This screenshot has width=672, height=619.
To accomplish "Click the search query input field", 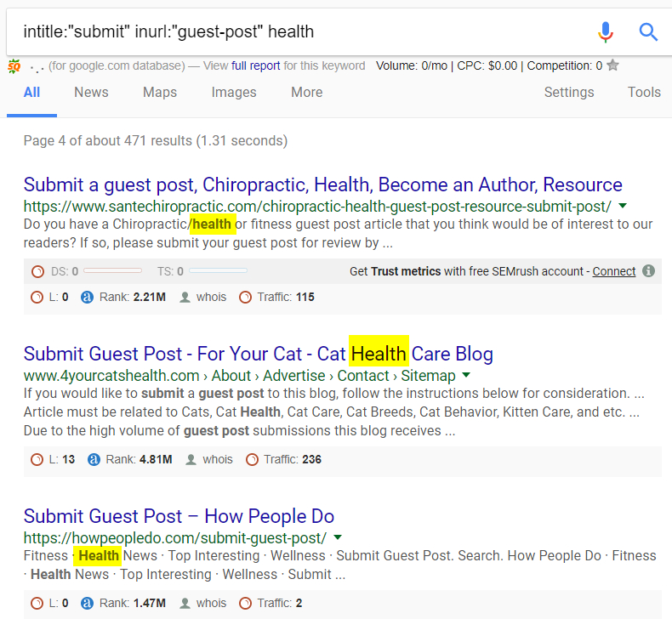I will tap(300, 31).
